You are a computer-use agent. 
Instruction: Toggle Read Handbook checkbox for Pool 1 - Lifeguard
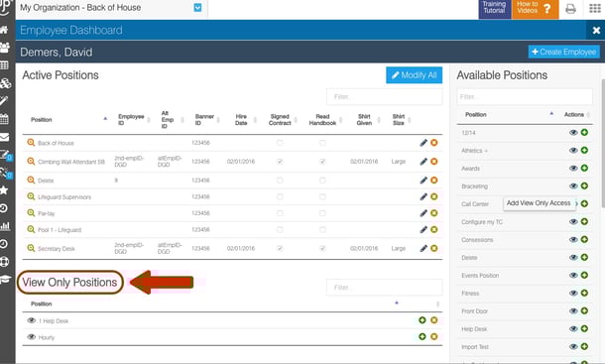[x=322, y=230]
